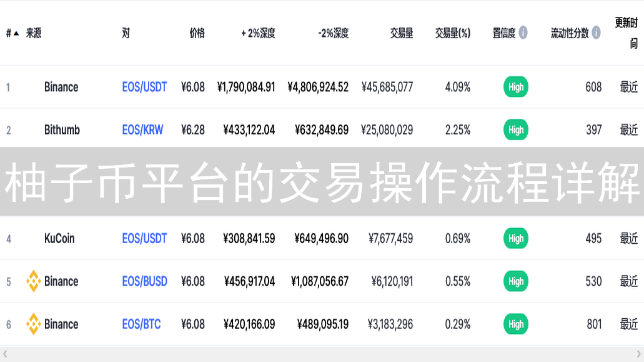Click High badge in Bithumb row
Image resolution: width=644 pixels, height=362 pixels.
516,130
